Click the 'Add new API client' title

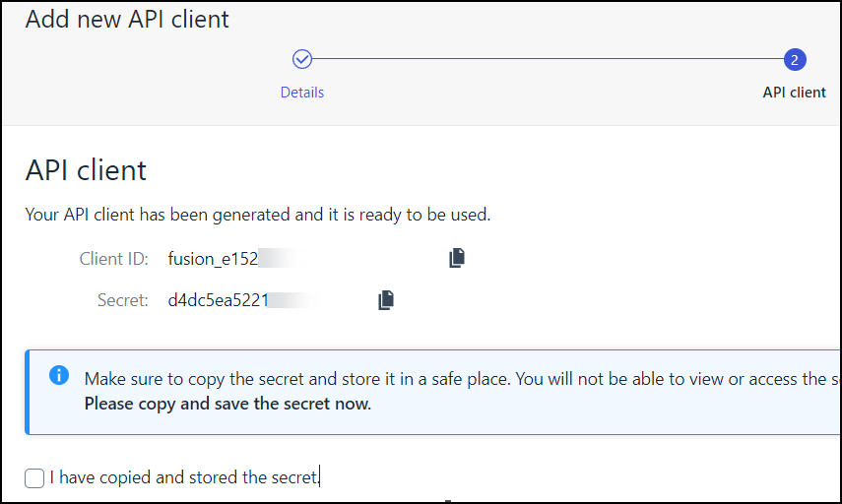coord(127,19)
